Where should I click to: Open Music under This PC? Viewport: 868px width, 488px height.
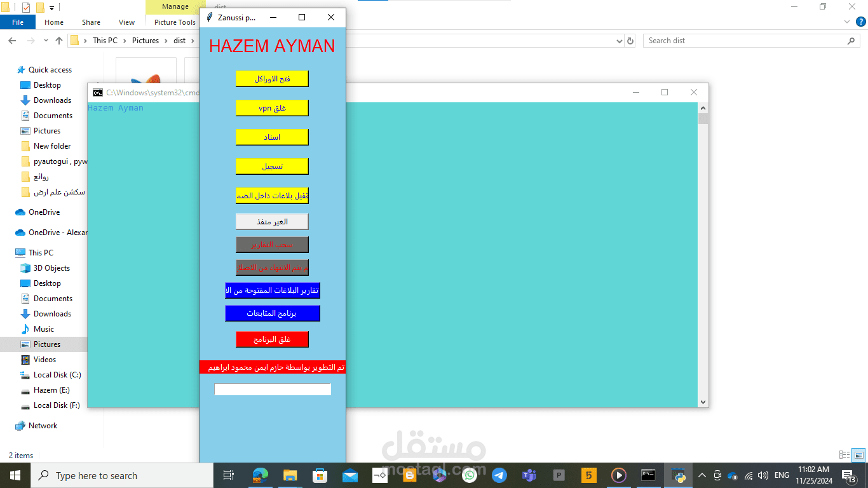coord(43,329)
